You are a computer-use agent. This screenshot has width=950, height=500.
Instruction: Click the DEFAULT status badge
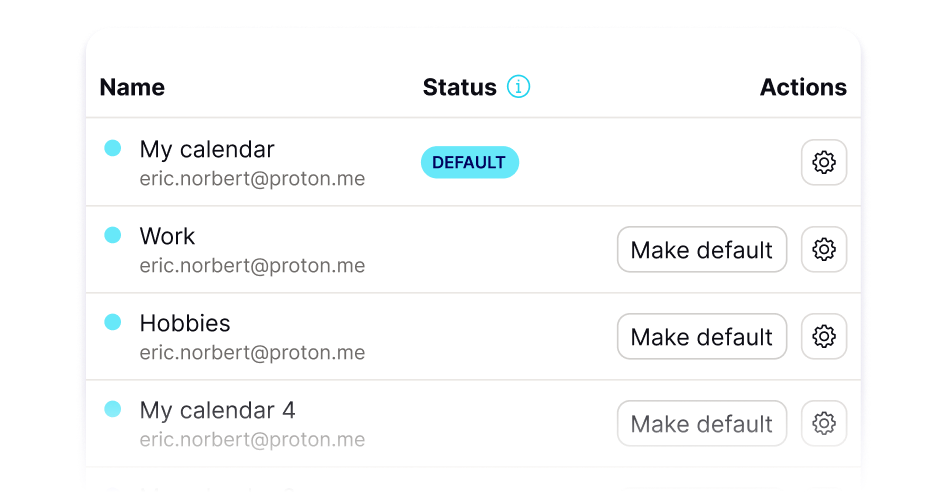click(x=469, y=162)
